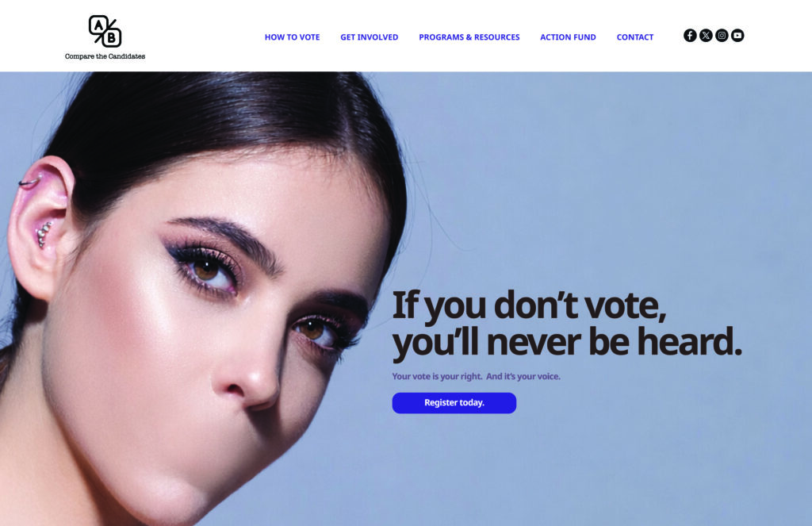Click the headline line 'you'll never be heard.'
Viewport: 812px width, 526px height.
[x=567, y=342]
